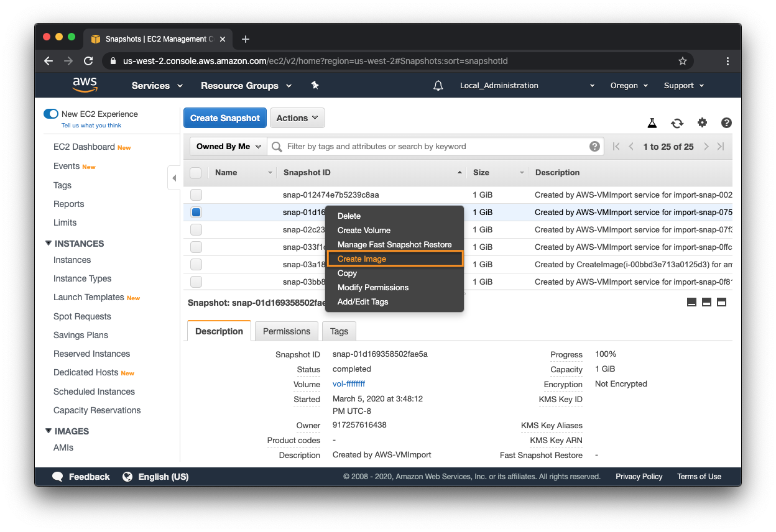
Task: Choose Add/Edit Tags from the context menu
Action: click(395, 301)
